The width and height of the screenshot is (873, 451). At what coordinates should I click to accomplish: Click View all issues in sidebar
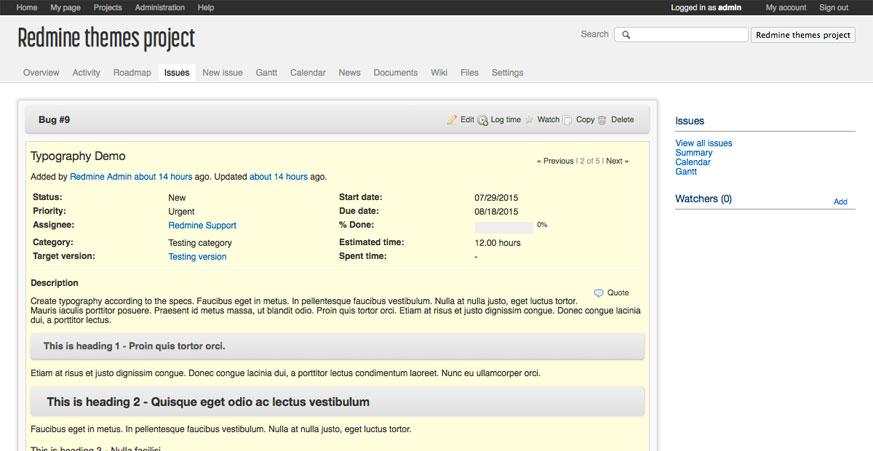pos(704,143)
